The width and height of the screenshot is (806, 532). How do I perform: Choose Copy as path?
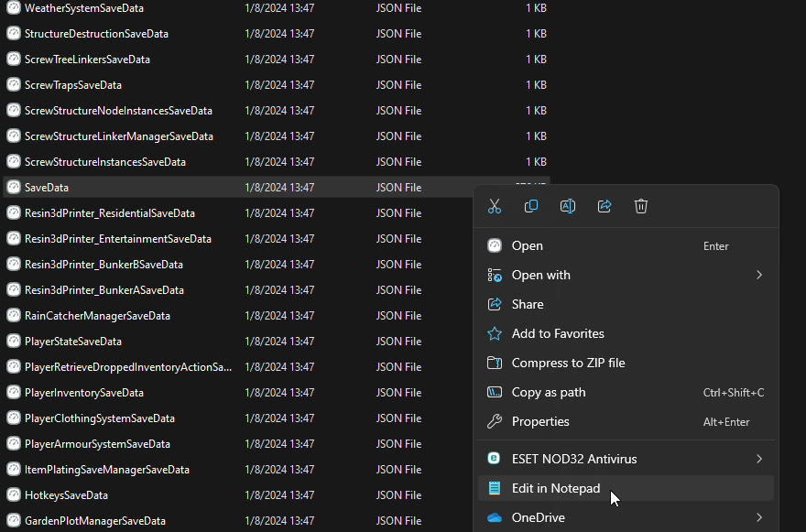pos(549,392)
